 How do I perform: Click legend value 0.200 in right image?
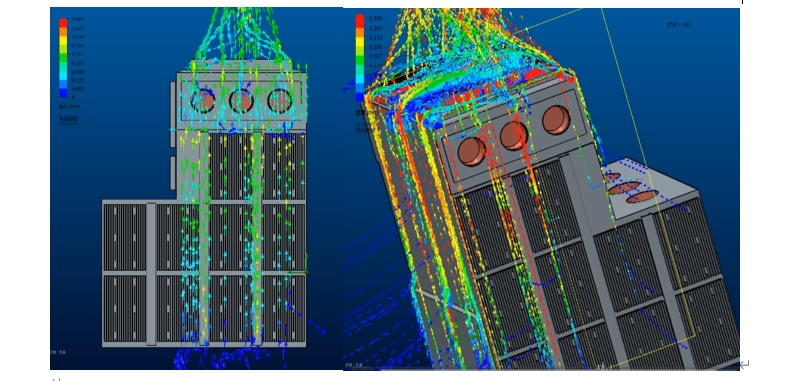click(x=376, y=47)
